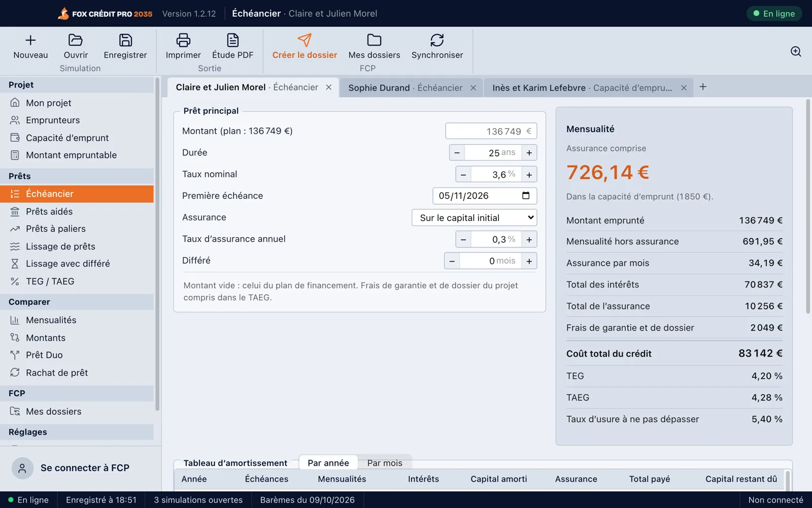Open Rachat de prêt
This screenshot has height=508, width=812.
77,372
